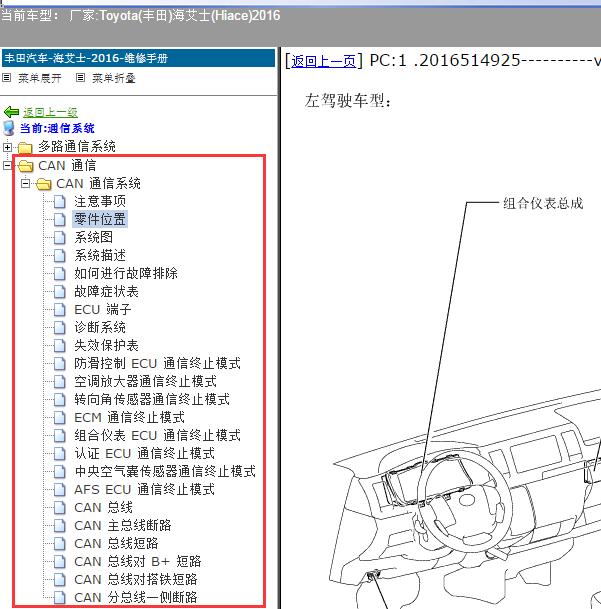This screenshot has height=609, width=601.
Task: Click the page icon beside 如何进行故障排除
Action: point(59,273)
